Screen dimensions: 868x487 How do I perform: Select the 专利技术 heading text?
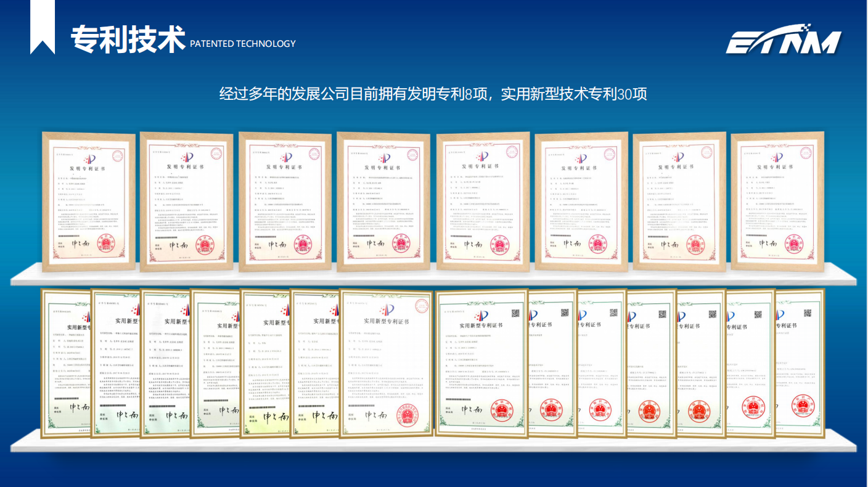click(x=128, y=40)
